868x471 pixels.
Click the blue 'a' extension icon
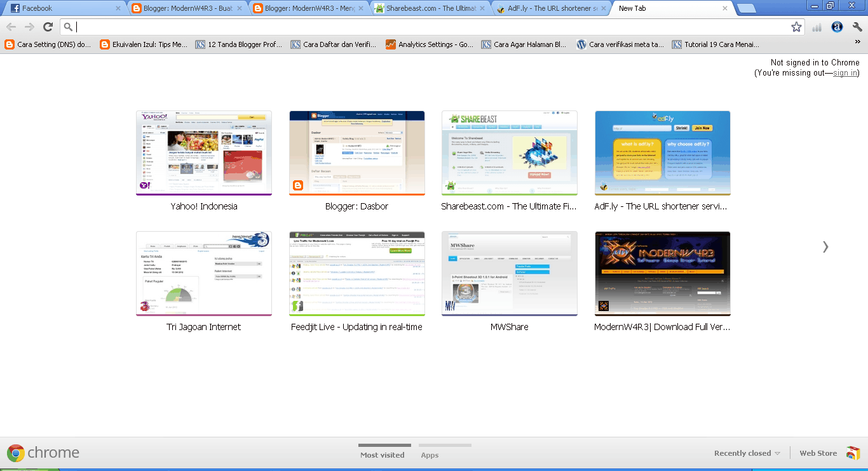[837, 27]
